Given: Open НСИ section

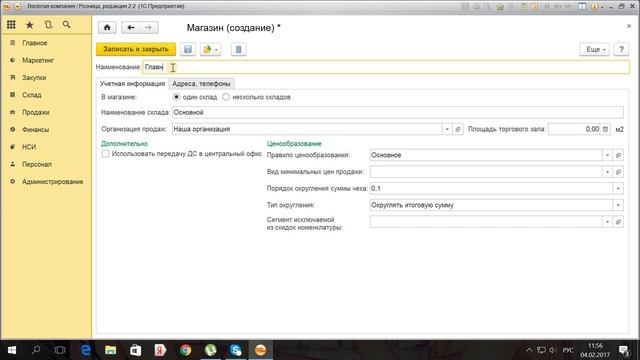Looking at the screenshot, I should tap(29, 147).
